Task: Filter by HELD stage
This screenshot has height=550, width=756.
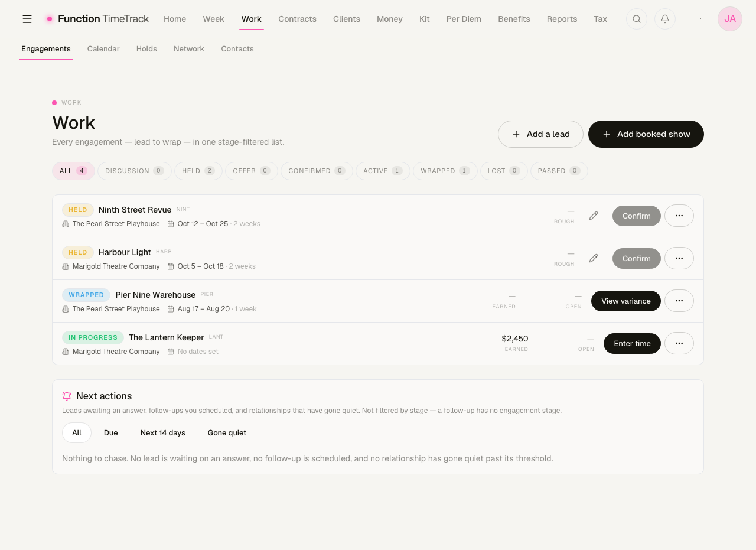Action: pos(198,171)
